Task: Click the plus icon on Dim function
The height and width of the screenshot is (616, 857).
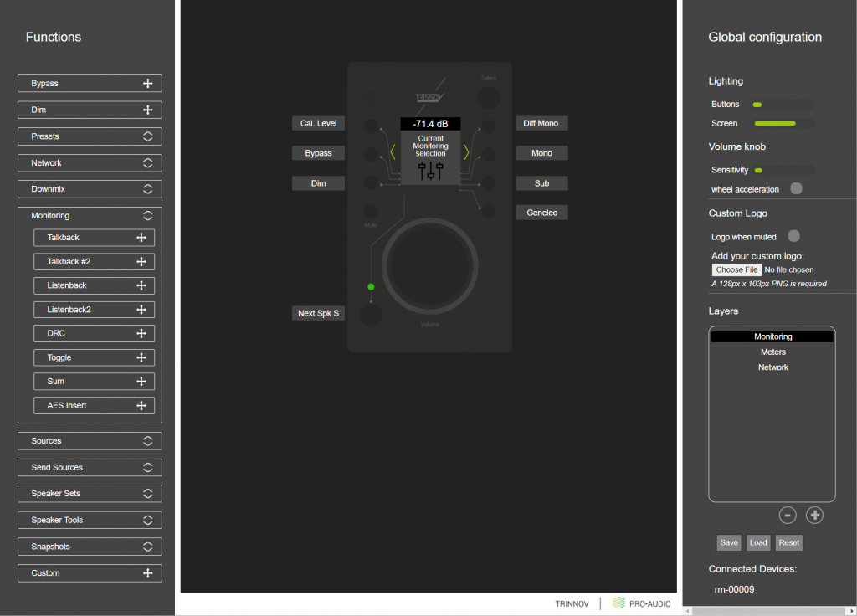Action: pos(147,110)
